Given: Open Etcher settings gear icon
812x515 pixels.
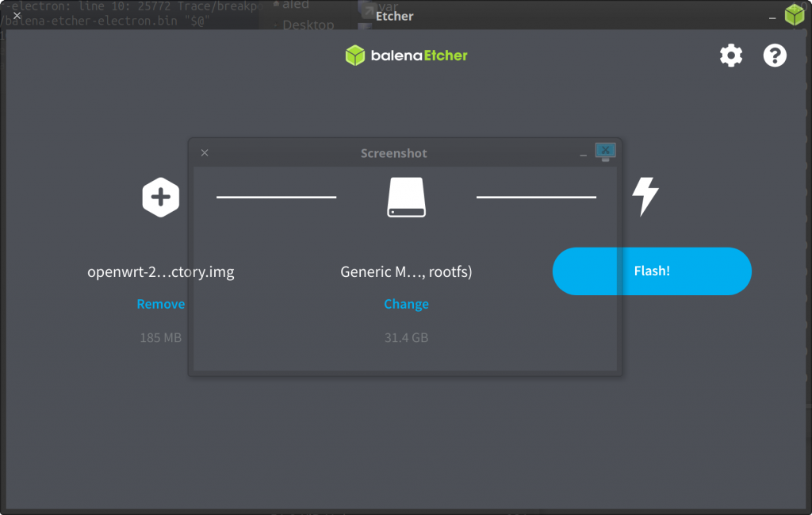Looking at the screenshot, I should [x=730, y=56].
